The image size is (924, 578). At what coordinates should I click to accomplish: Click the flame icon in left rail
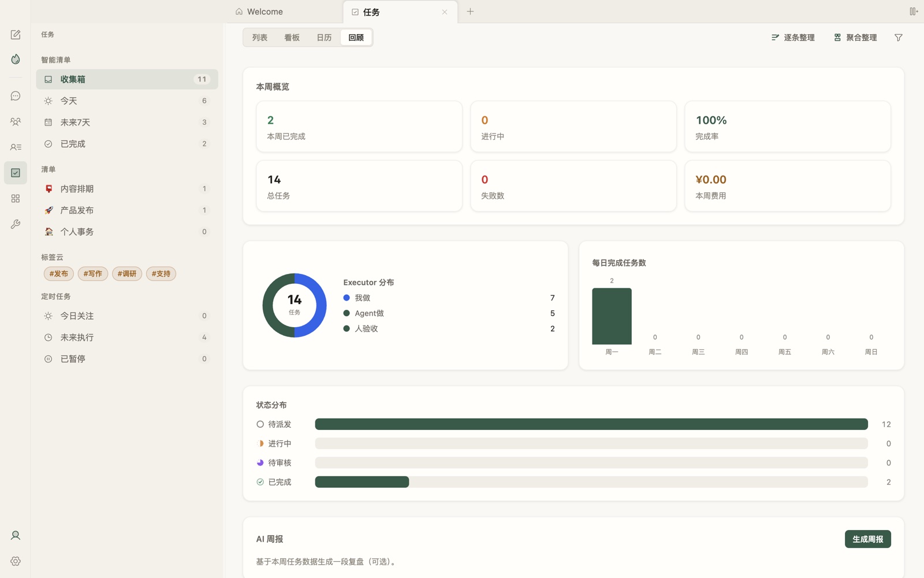(16, 59)
